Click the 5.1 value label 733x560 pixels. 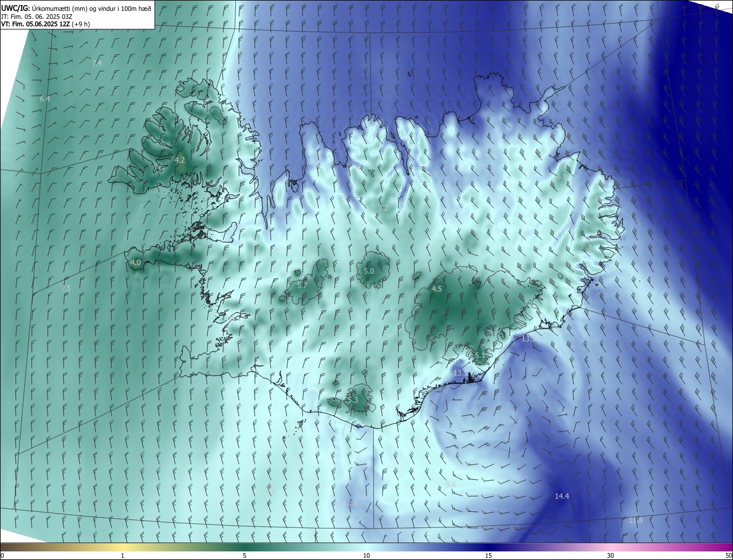pyautogui.click(x=480, y=356)
